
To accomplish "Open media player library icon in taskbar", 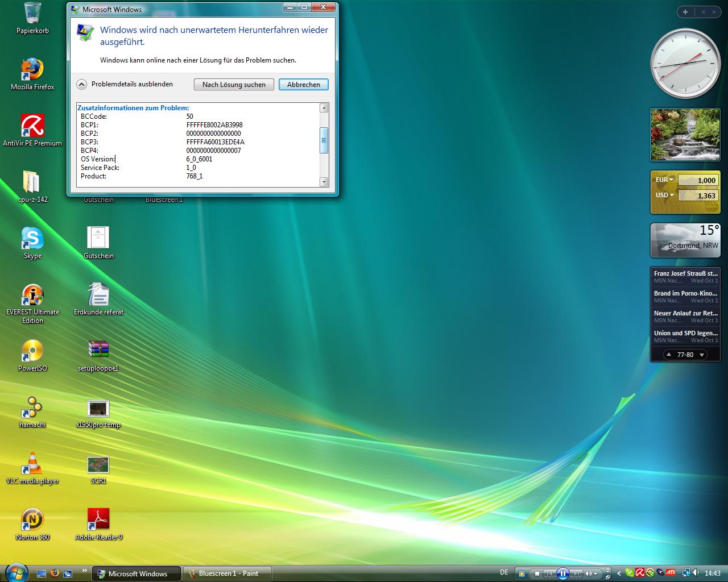I will (x=522, y=573).
